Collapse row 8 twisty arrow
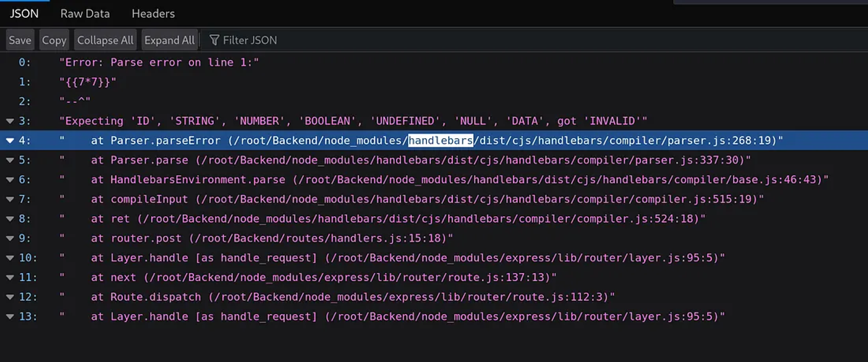Image resolution: width=868 pixels, height=362 pixels. pos(10,218)
